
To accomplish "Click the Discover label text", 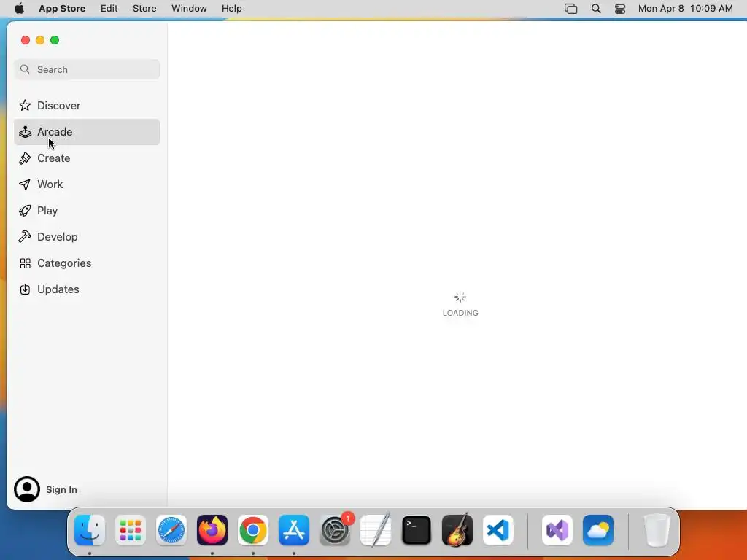I will (x=59, y=105).
